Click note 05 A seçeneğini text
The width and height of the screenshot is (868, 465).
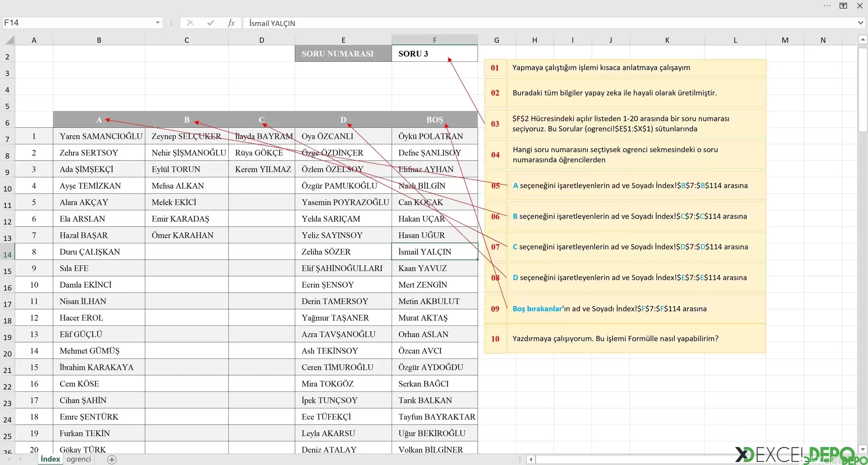630,186
